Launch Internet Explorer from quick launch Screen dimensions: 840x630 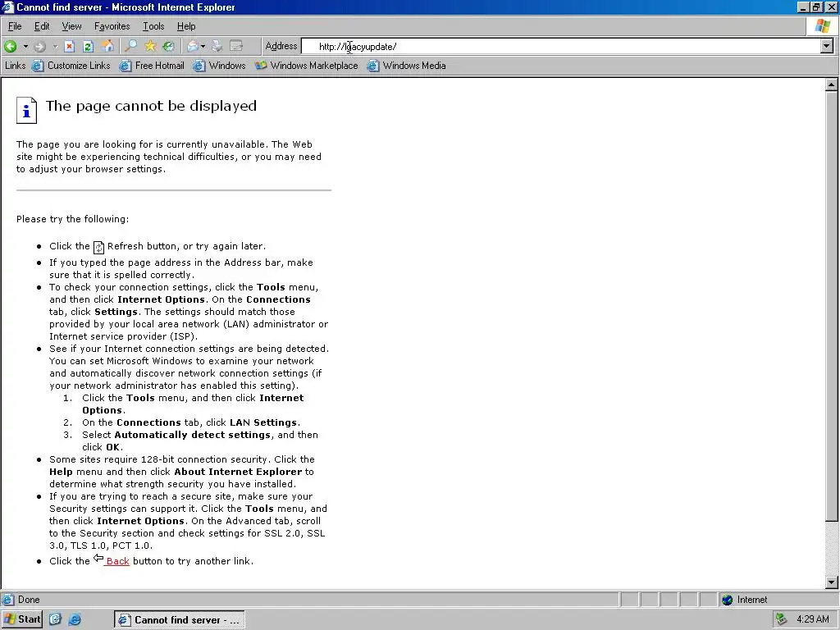pyautogui.click(x=75, y=619)
